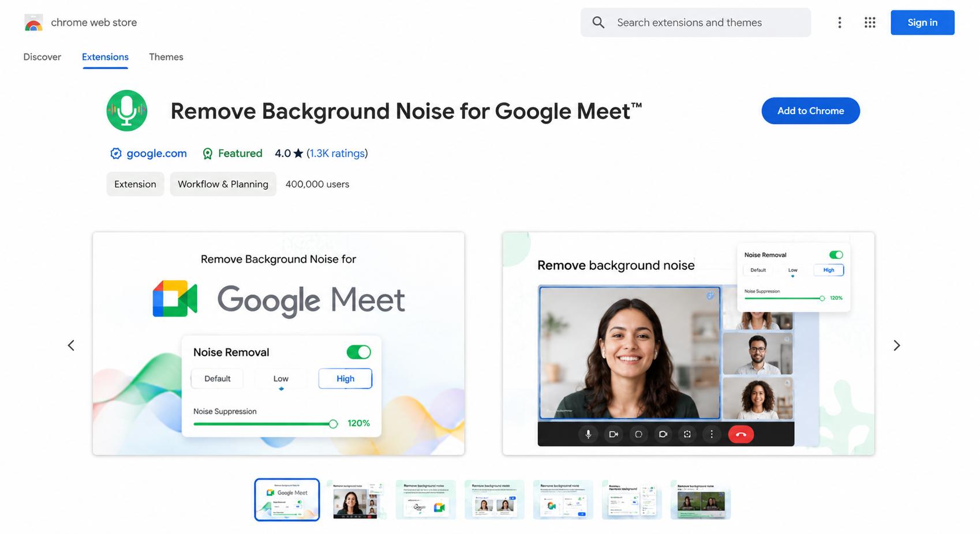Open the Themes tab
Viewport: 980px width, 534px height.
(x=166, y=57)
